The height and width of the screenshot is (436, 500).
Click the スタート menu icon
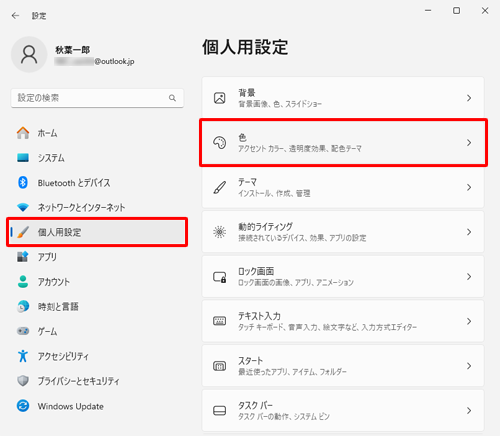[219, 366]
